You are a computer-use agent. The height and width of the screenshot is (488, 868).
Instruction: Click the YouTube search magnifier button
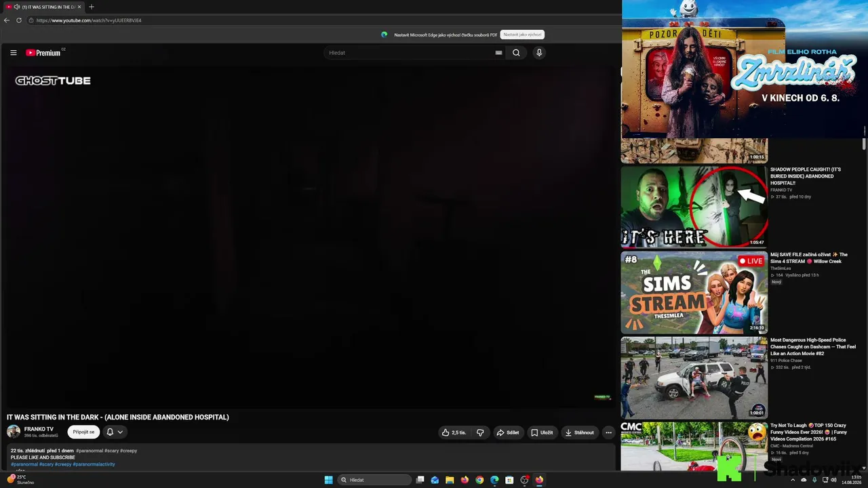[x=516, y=53]
